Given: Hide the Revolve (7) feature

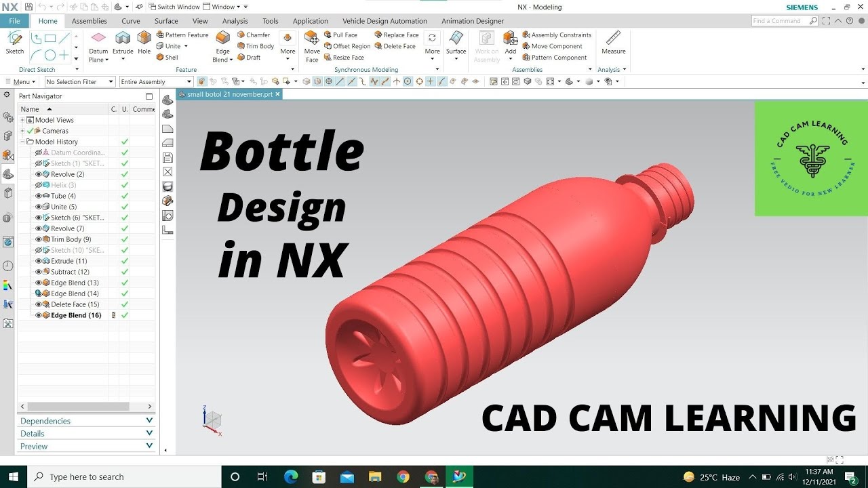Looking at the screenshot, I should coord(39,228).
